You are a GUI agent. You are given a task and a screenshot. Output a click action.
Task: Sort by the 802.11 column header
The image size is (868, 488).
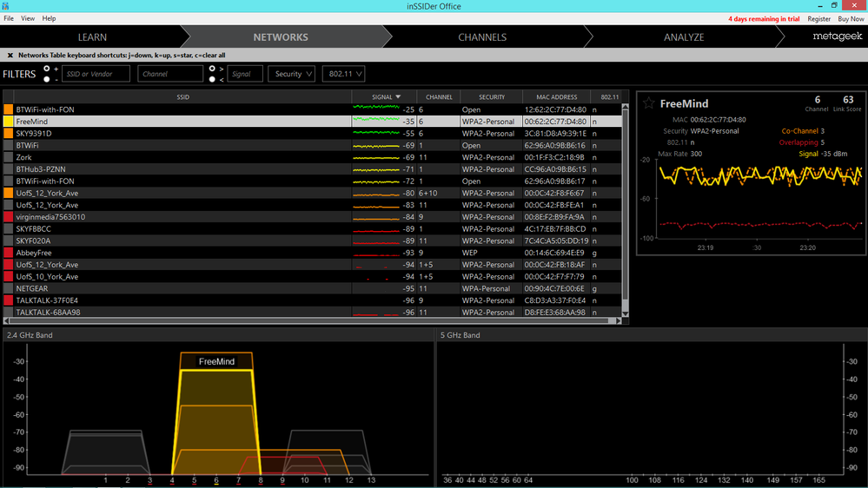609,97
